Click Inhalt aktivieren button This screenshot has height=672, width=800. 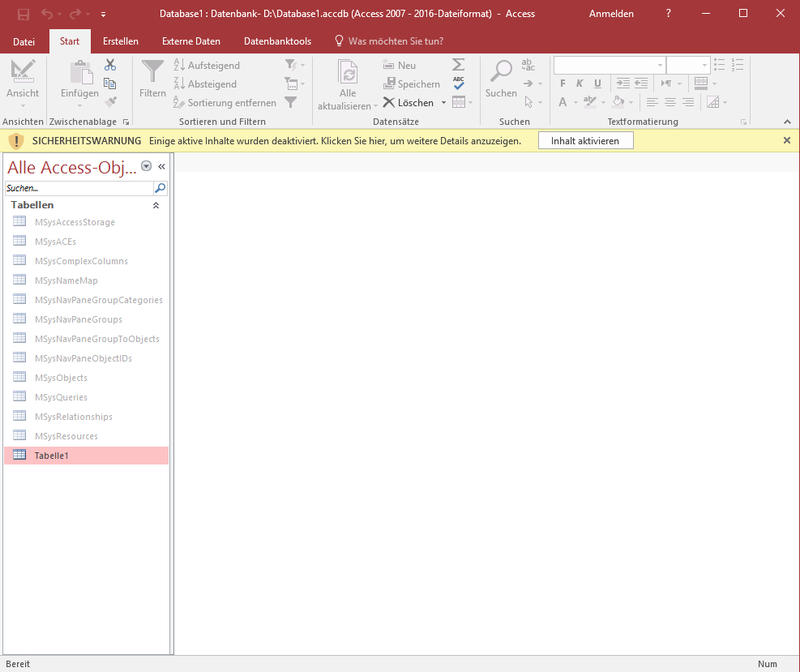click(x=585, y=141)
